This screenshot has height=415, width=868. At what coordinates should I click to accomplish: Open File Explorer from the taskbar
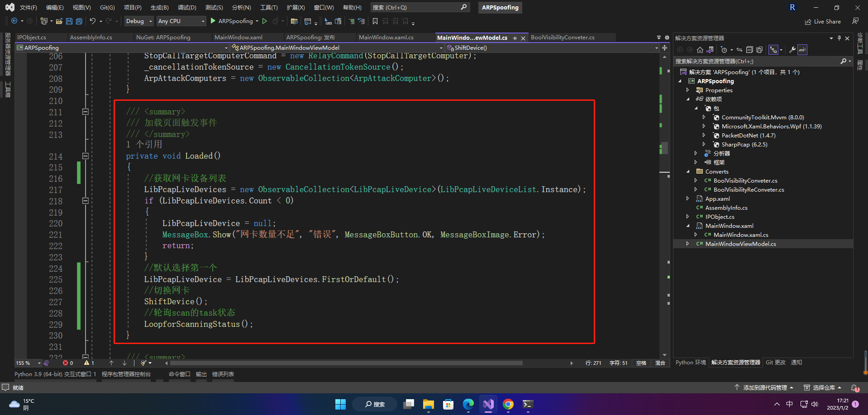[429, 404]
